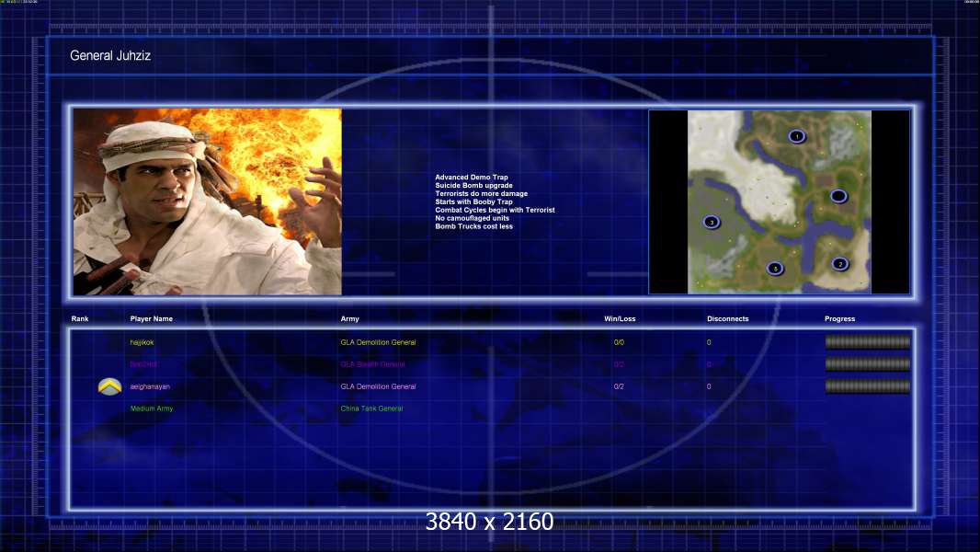The width and height of the screenshot is (980, 552).
Task: Click the Progress column header
Action: click(839, 319)
